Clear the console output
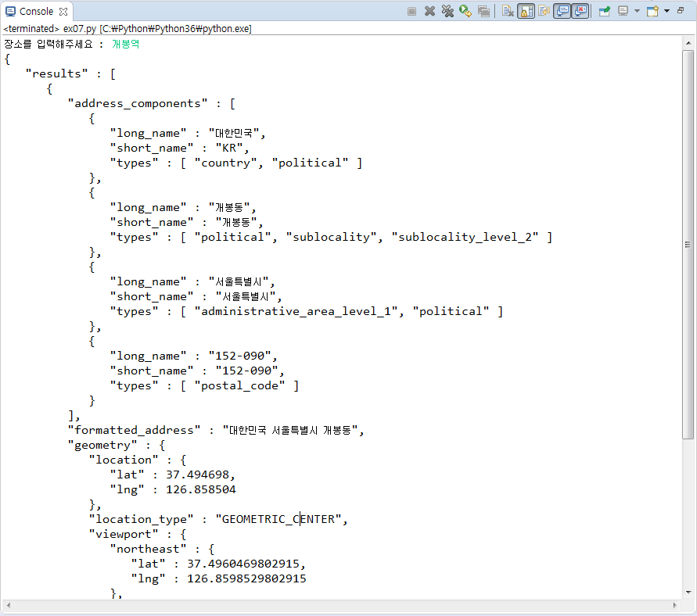This screenshot has width=697, height=616. tap(508, 11)
